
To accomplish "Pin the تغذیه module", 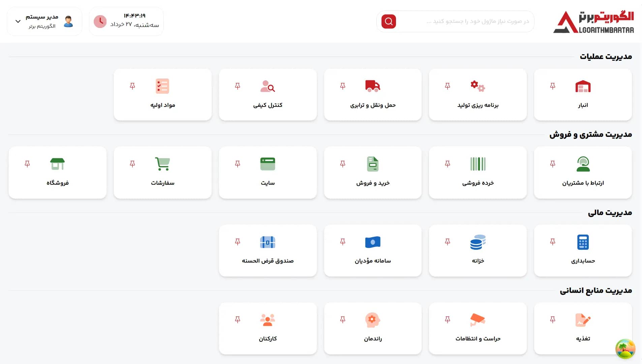I will coord(552,320).
